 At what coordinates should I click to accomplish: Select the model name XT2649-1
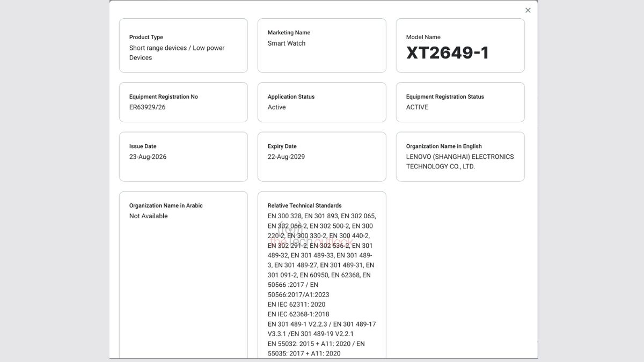coord(448,53)
